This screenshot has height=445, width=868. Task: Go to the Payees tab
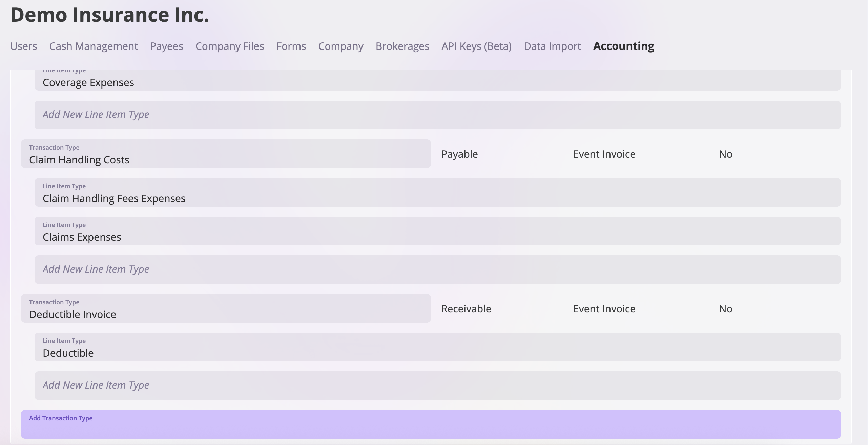click(x=166, y=46)
